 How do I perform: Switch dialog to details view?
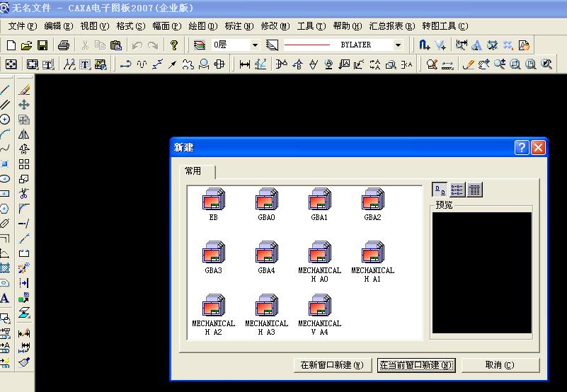474,190
